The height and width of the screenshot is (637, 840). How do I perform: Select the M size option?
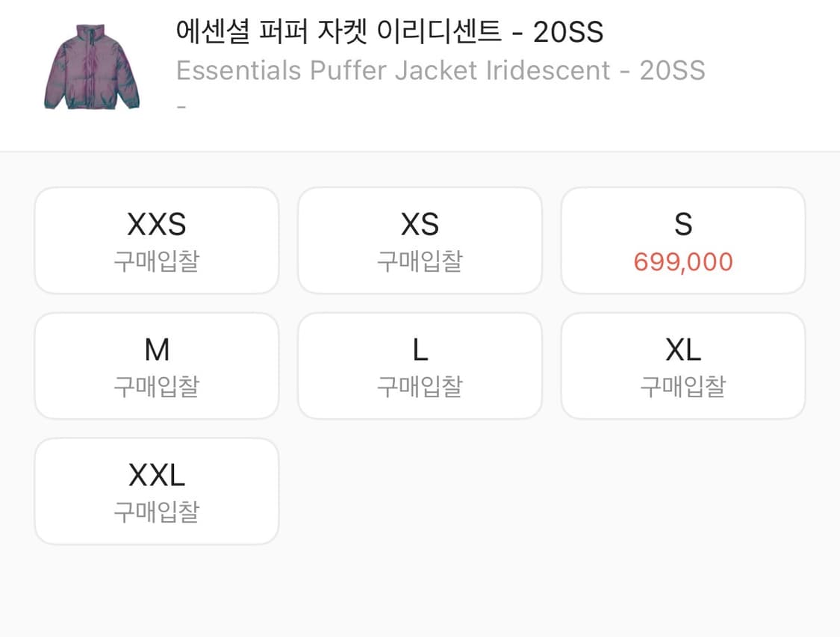point(156,364)
